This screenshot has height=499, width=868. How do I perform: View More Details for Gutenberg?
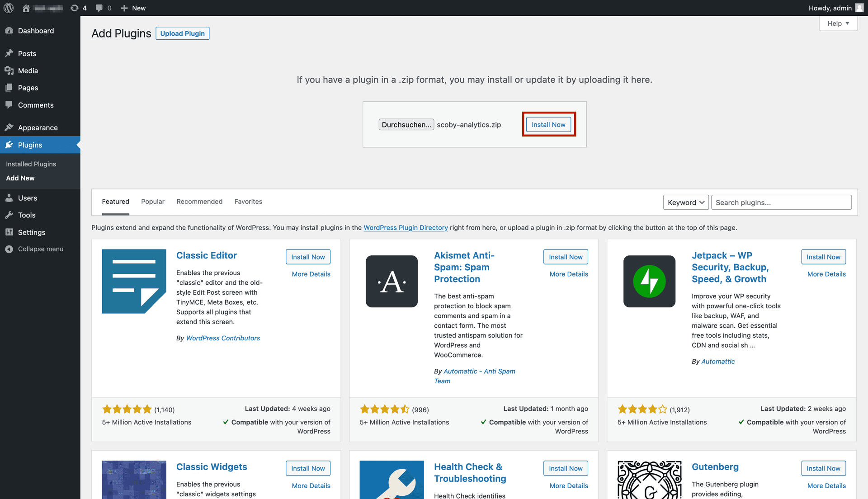[826, 485]
